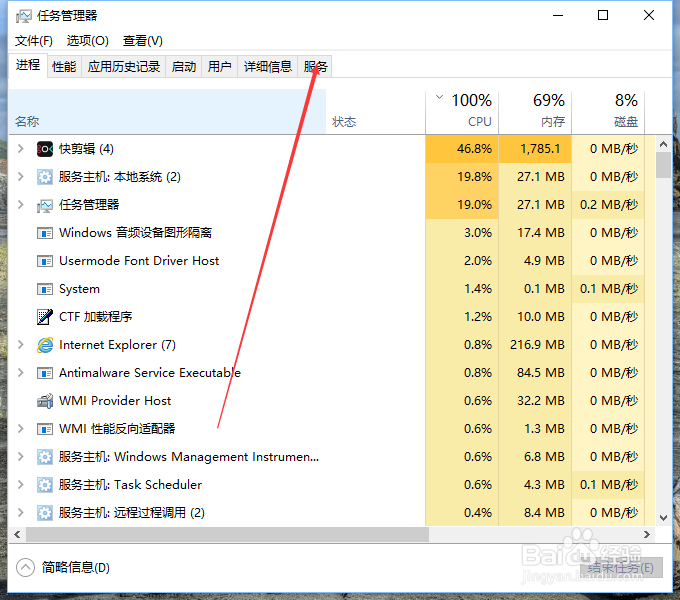Switch to the 服务 tab
This screenshot has width=680, height=600.
315,67
